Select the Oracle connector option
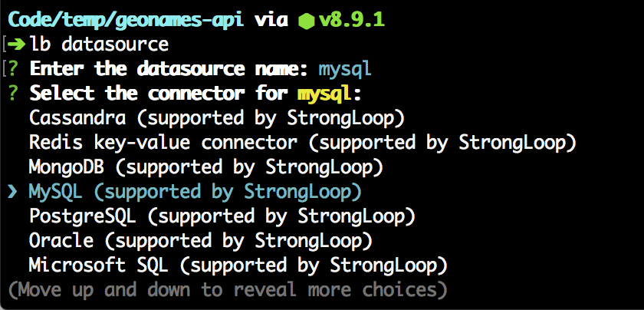The width and height of the screenshot is (644, 310). [x=201, y=241]
